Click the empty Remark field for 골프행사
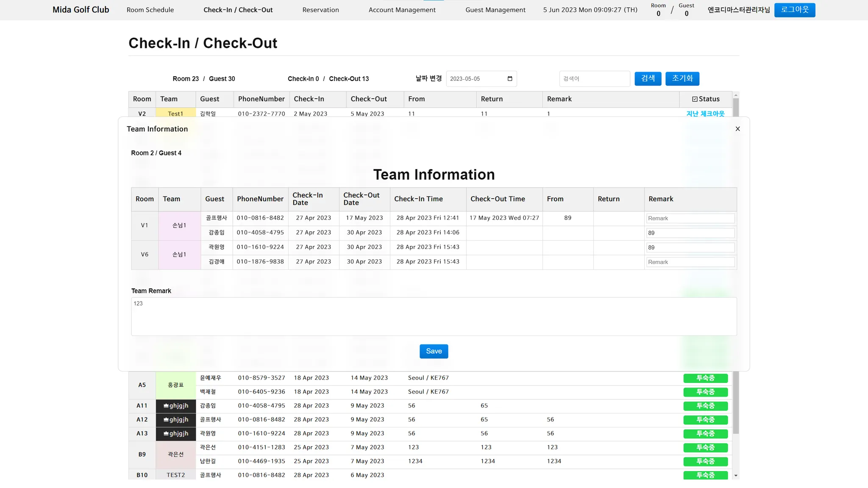 (x=690, y=218)
